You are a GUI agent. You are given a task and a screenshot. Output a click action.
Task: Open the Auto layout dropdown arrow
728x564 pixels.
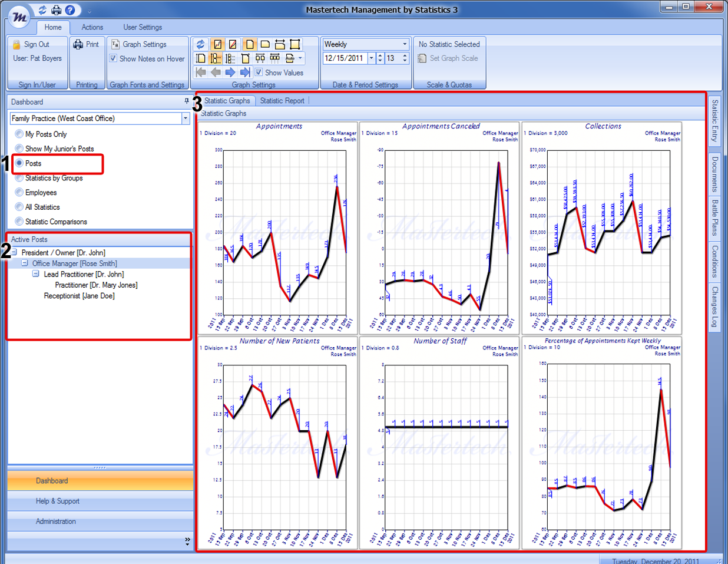(300, 58)
